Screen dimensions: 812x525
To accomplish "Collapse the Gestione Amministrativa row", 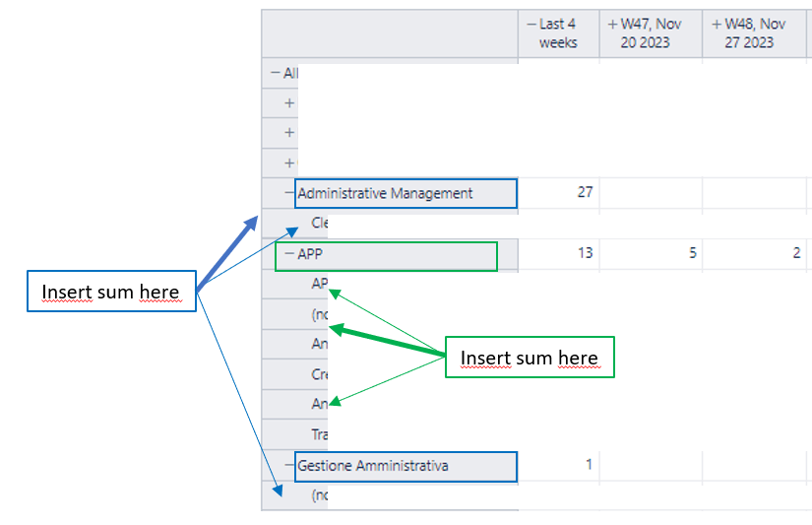I will 289,465.
